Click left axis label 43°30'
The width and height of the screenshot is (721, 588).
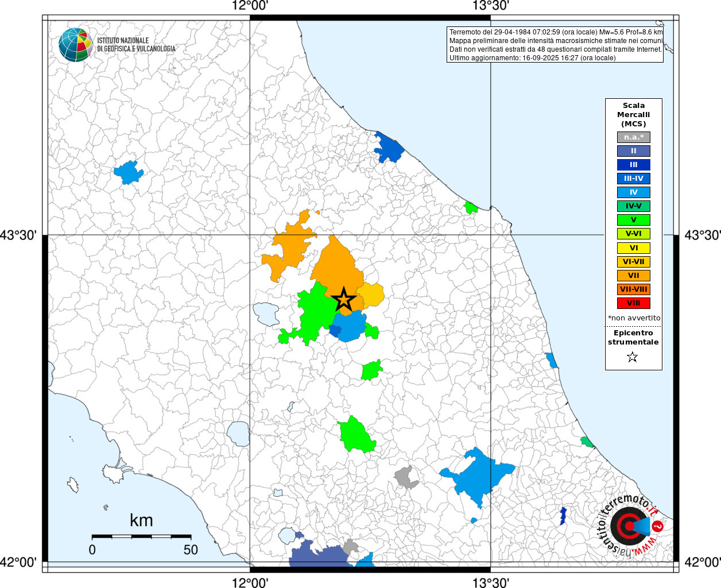click(x=18, y=235)
